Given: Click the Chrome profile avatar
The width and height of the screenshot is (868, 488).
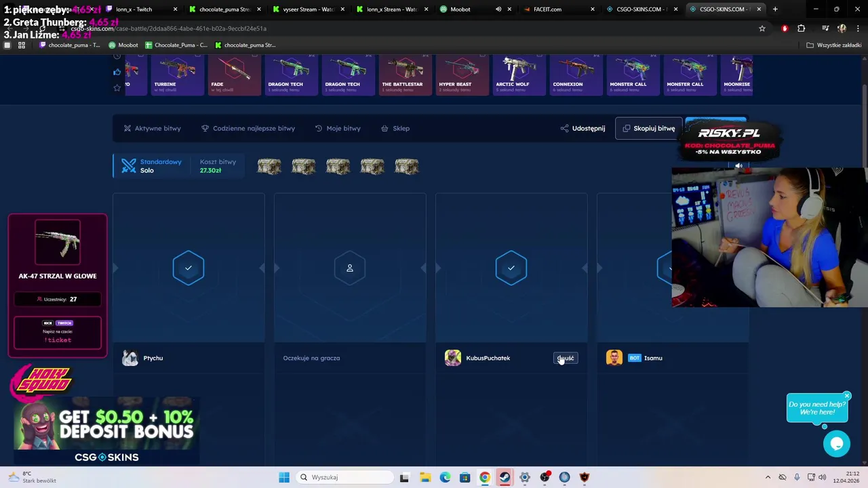Looking at the screenshot, I should point(842,28).
